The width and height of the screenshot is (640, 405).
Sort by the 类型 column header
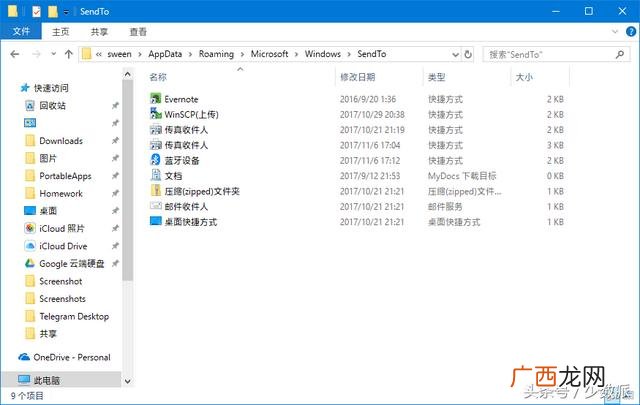[x=436, y=77]
